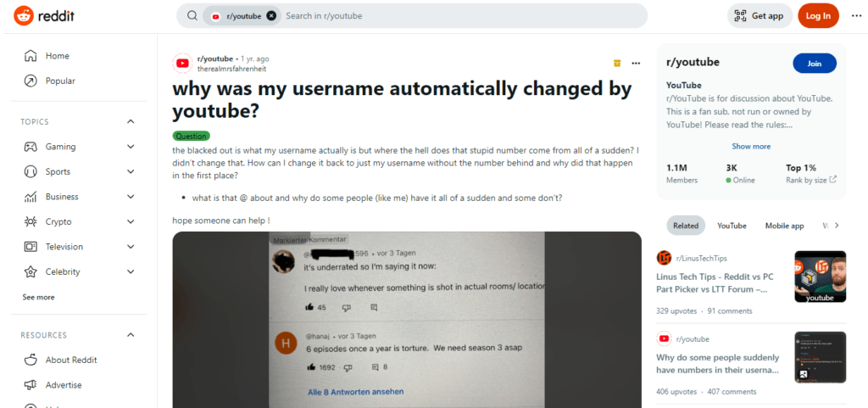Click the yellow archived post icon
The image size is (868, 408).
(617, 63)
